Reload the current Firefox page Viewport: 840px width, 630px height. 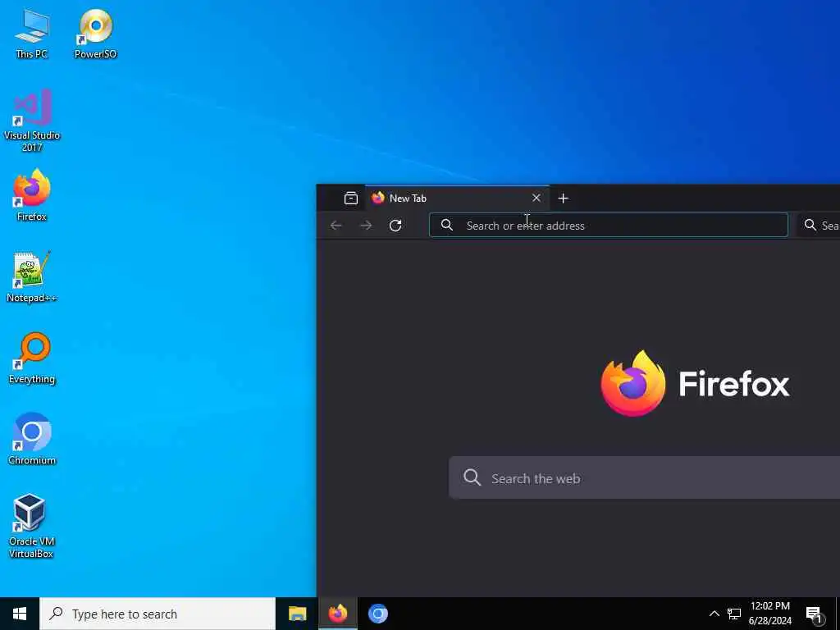tap(395, 226)
